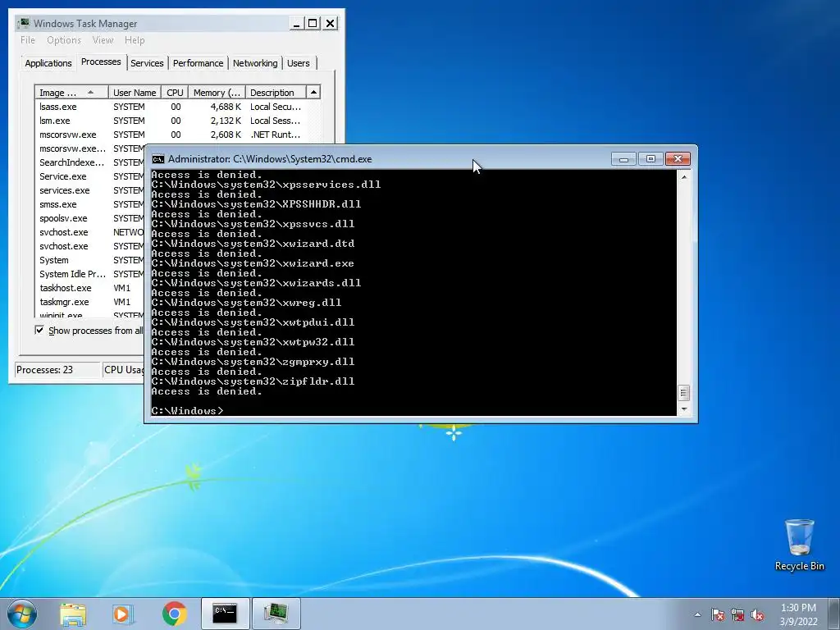Close the cmd.exe window
The height and width of the screenshot is (630, 840).
click(678, 159)
